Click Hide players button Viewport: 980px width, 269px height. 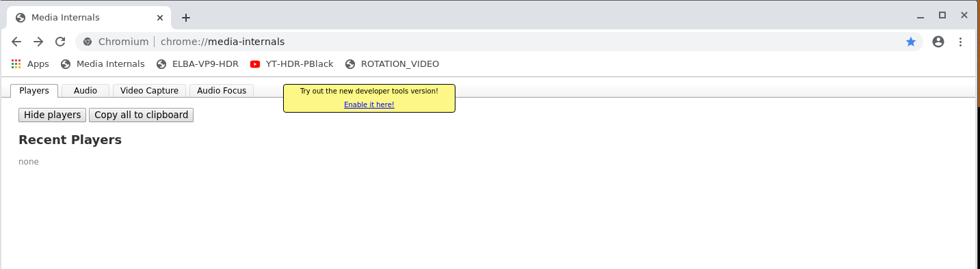53,115
